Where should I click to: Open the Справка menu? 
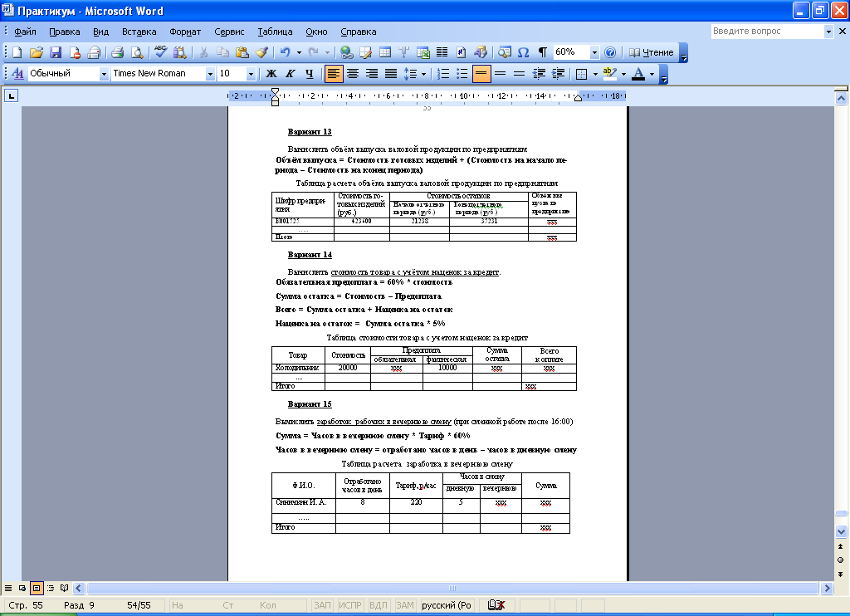click(359, 32)
